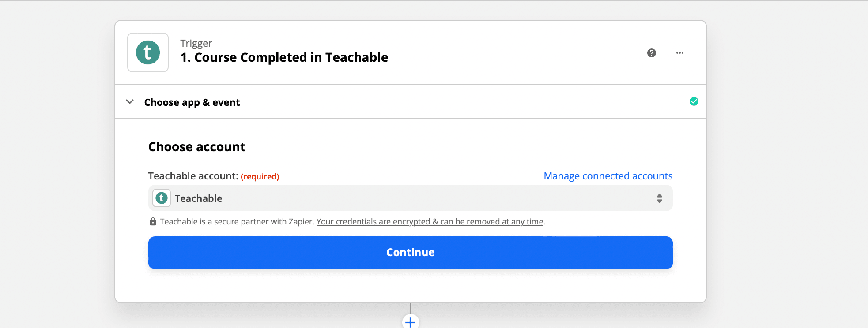868x328 pixels.
Task: Click the secure partner with Zapier notice text
Action: tap(237, 221)
